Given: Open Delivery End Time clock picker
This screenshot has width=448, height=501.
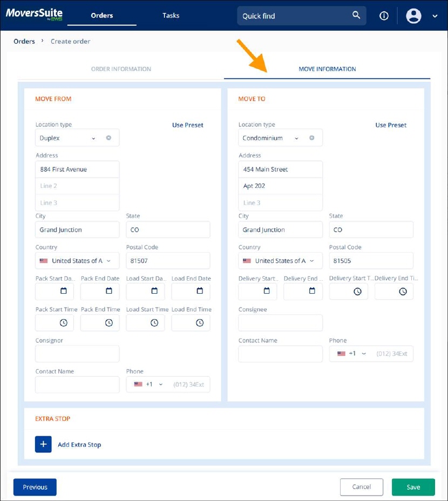Looking at the screenshot, I should 403,291.
